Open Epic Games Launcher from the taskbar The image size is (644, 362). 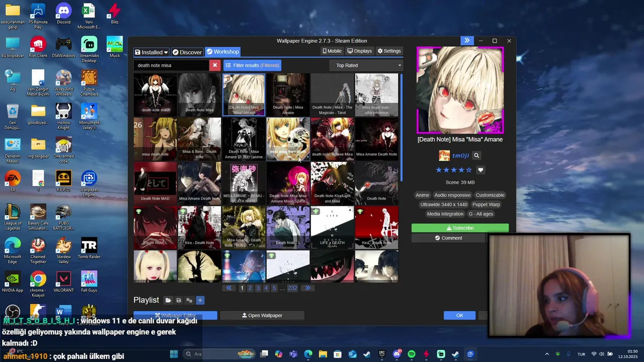tap(382, 354)
